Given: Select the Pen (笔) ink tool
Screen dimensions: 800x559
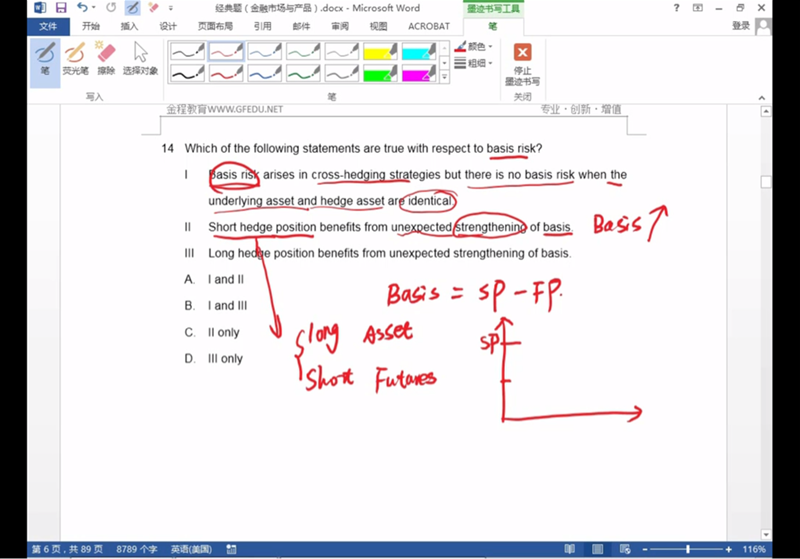Looking at the screenshot, I should pyautogui.click(x=45, y=60).
